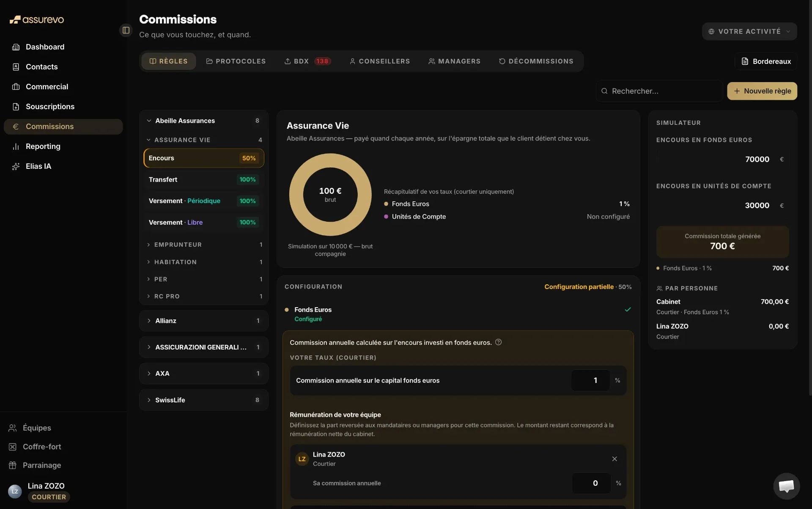
Task: Edit the Encours en unités de compte amount
Action: [723, 206]
